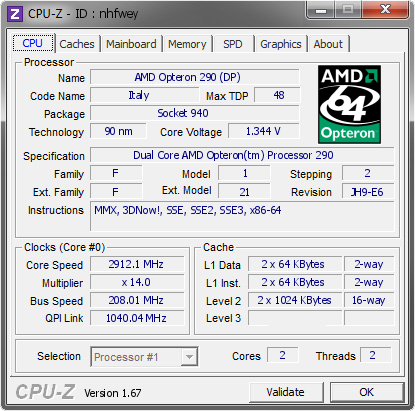Click the Core Speed value 2912.1 MHz
This screenshot has height=411, width=415.
coord(137,264)
